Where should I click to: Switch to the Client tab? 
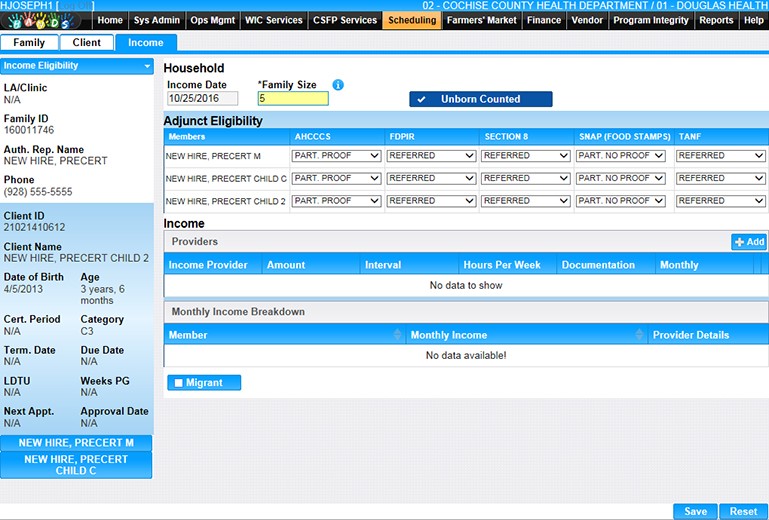(x=87, y=43)
